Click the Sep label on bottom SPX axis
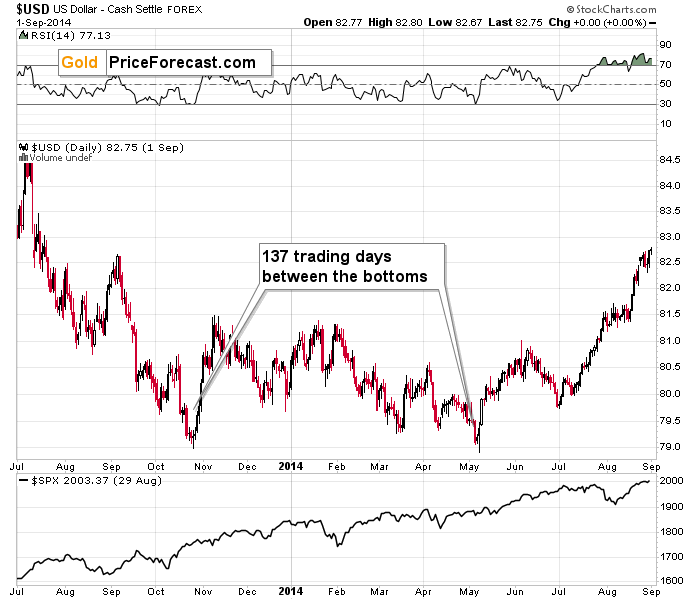 651,592
